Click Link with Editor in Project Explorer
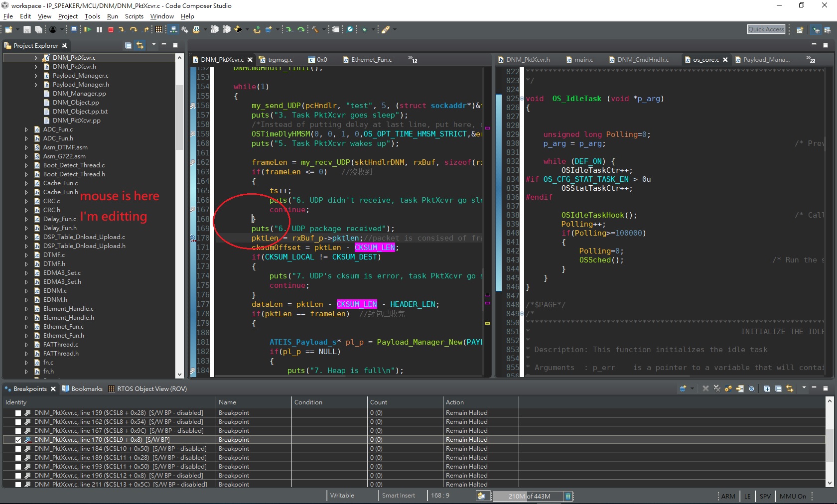837x504 pixels. coord(140,45)
